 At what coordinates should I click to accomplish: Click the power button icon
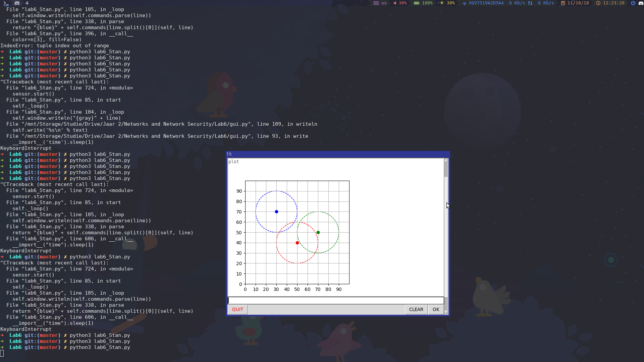pyautogui.click(x=633, y=3)
